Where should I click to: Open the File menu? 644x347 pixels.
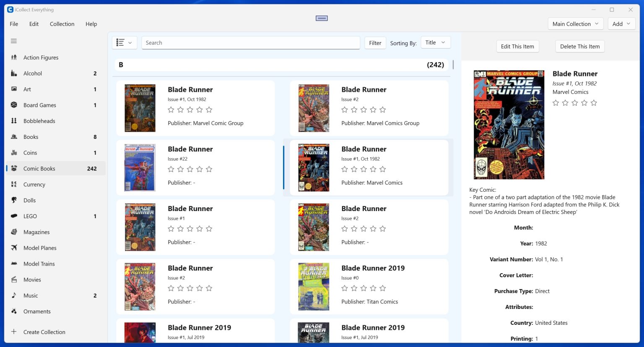(x=14, y=24)
